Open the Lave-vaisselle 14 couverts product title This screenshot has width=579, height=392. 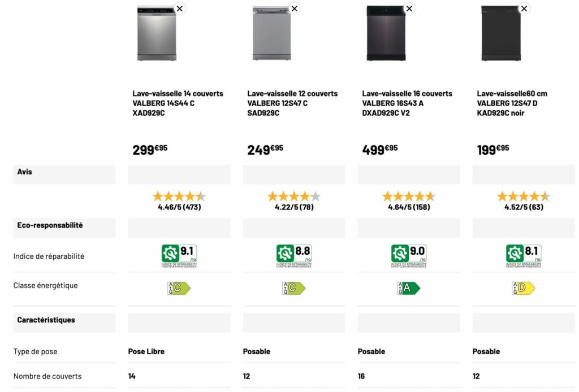[178, 103]
